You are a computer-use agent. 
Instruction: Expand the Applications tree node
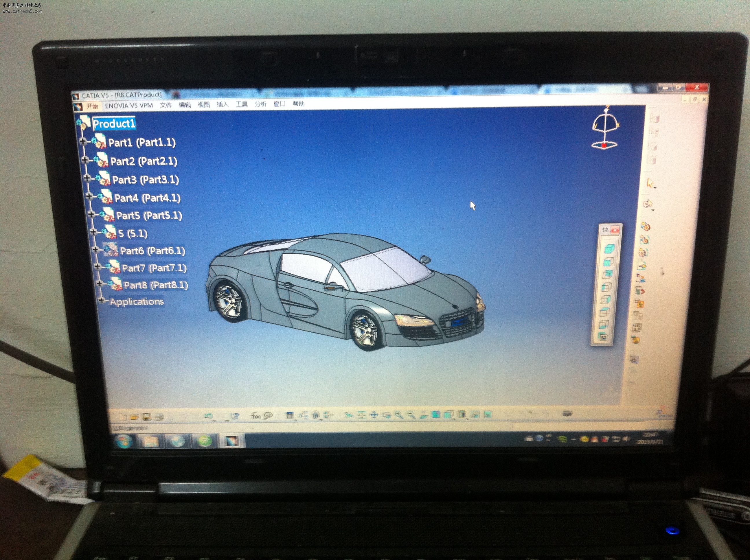pyautogui.click(x=102, y=300)
